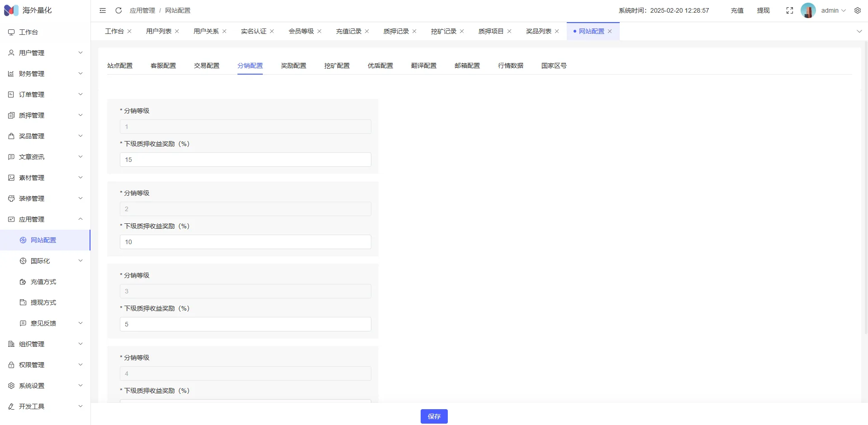Close the 用户列表 tab
The height and width of the screenshot is (425, 868).
click(177, 31)
